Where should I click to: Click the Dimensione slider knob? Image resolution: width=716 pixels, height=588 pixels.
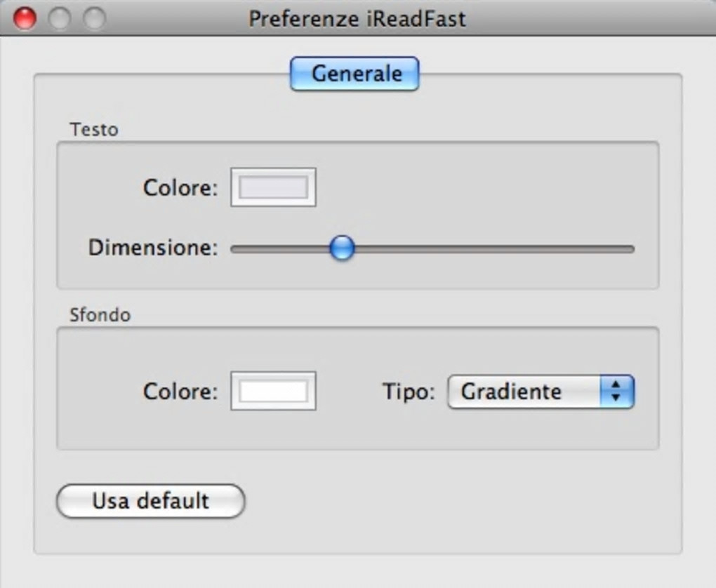coord(342,248)
